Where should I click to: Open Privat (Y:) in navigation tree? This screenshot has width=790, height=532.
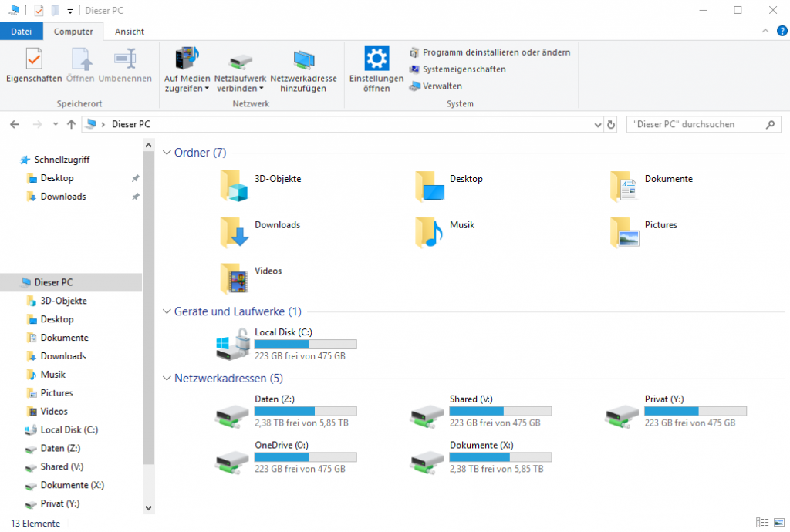click(60, 503)
